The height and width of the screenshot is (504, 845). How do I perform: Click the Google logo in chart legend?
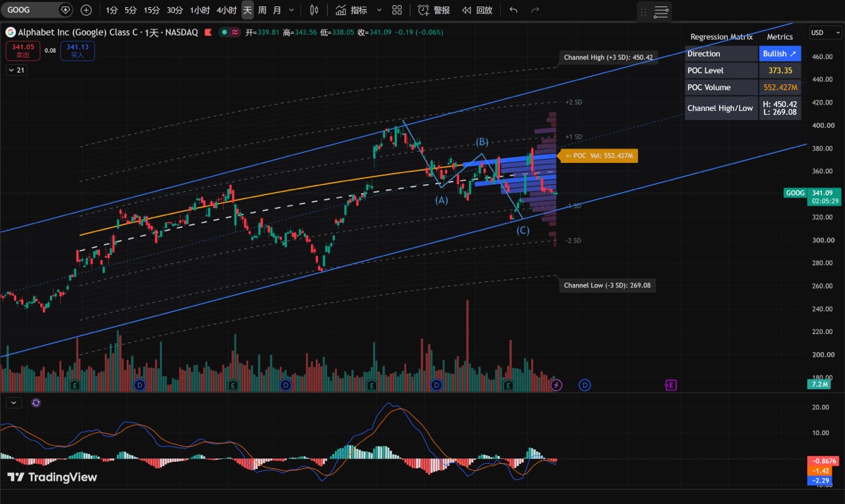[11, 32]
